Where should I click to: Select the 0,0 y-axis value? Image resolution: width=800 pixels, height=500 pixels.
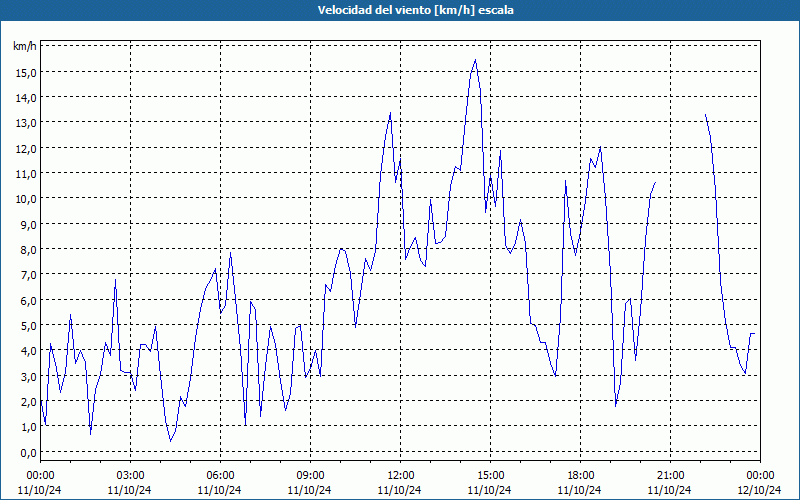tap(28, 453)
